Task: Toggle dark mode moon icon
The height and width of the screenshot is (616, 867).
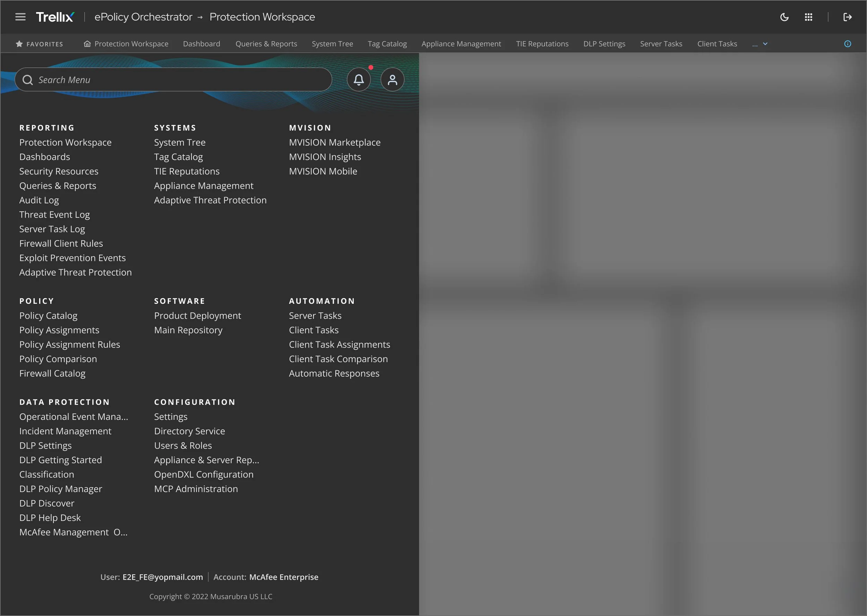Action: click(x=784, y=17)
